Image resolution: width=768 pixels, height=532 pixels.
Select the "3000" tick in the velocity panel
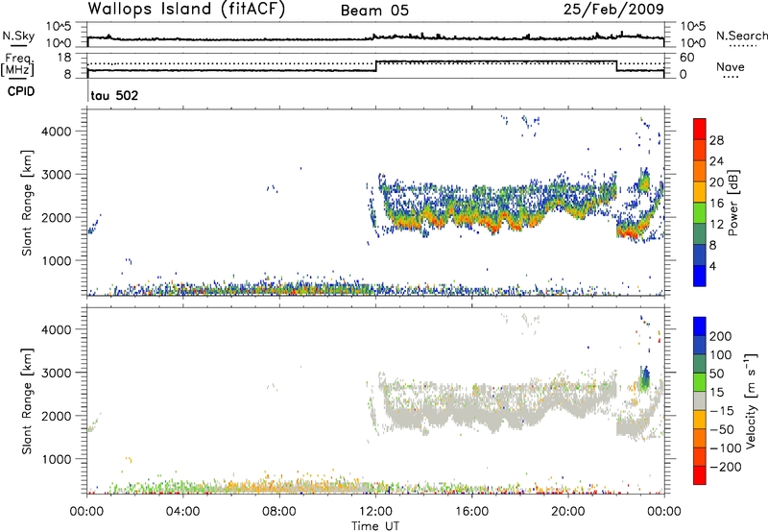point(57,373)
